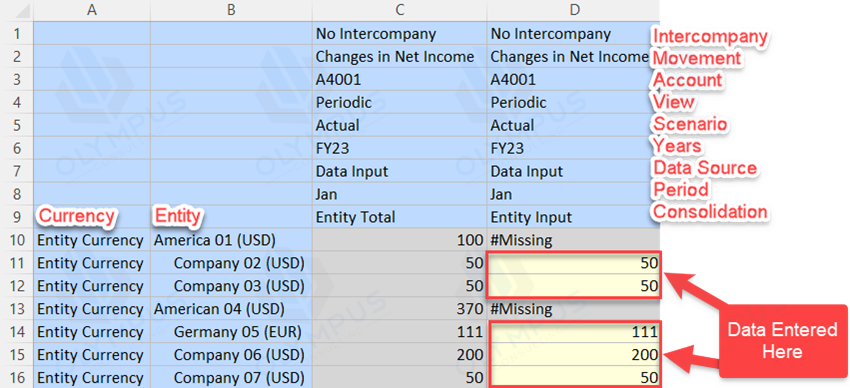The image size is (850, 388).
Task: Select column B header
Action: pos(231,10)
